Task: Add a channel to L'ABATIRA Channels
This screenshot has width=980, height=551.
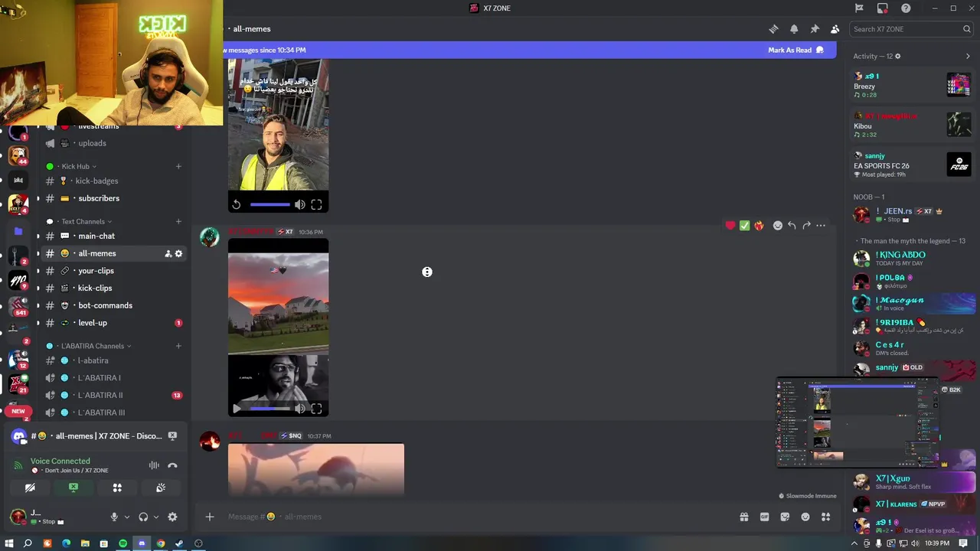Action: (178, 346)
